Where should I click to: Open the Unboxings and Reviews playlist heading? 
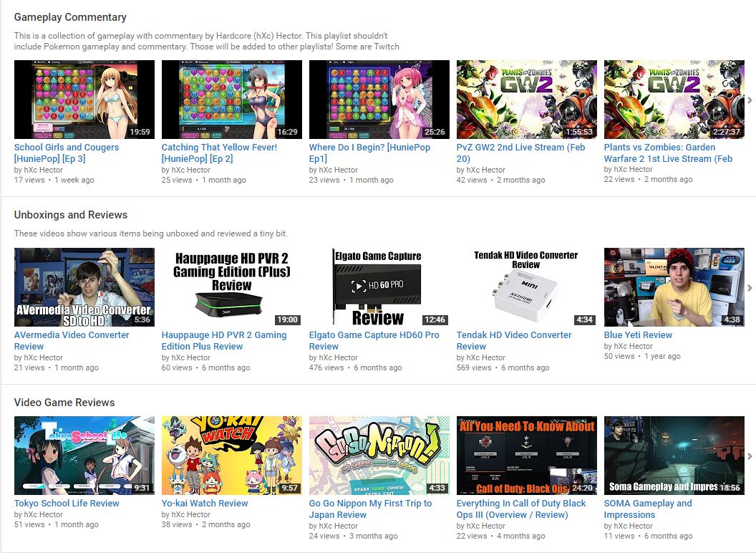pos(71,215)
